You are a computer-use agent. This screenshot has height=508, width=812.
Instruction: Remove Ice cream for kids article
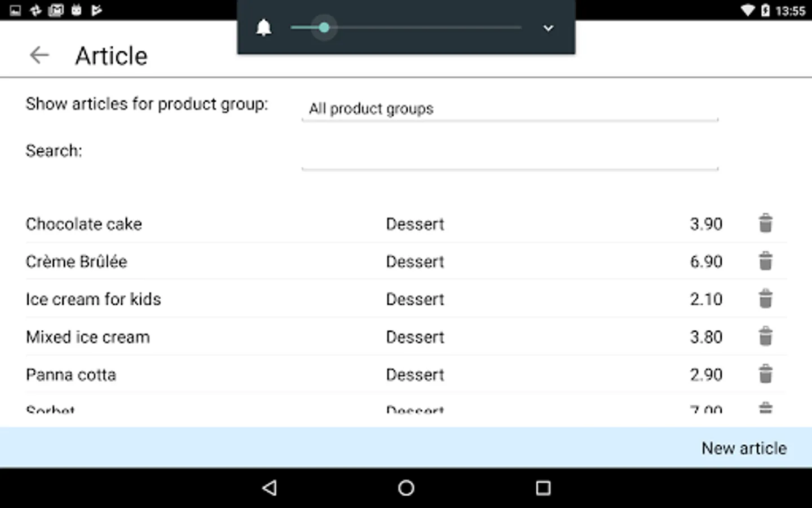[x=765, y=299]
